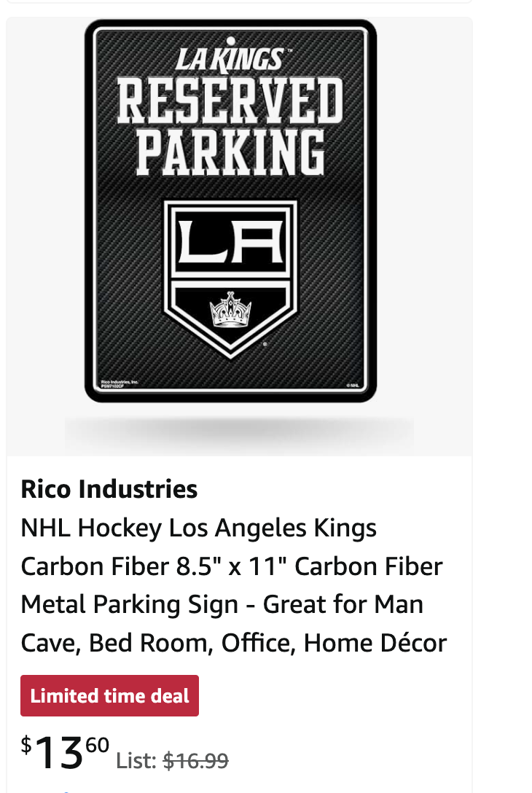Click the dollar sign before the price
Image resolution: width=532 pixels, height=793 pixels.
pos(26,745)
